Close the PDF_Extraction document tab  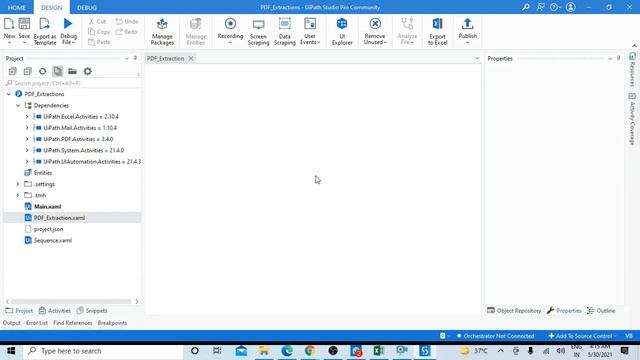click(191, 59)
